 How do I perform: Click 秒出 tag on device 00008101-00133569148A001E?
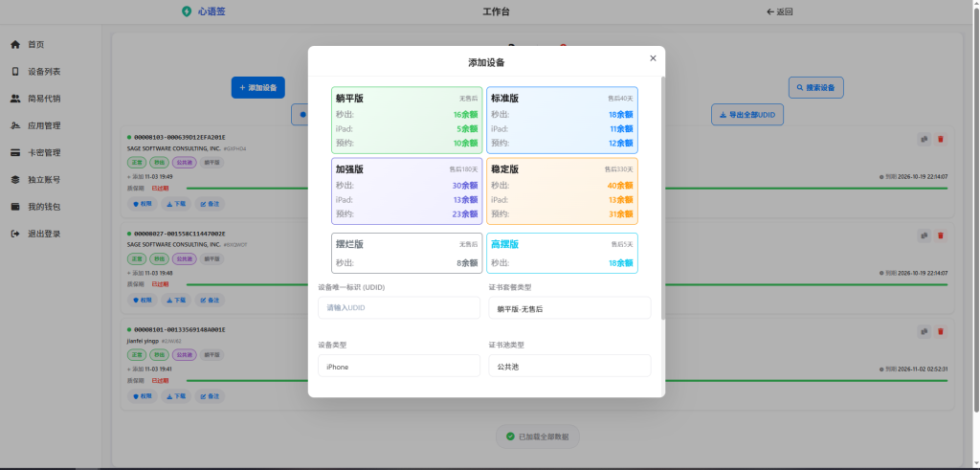[160, 355]
